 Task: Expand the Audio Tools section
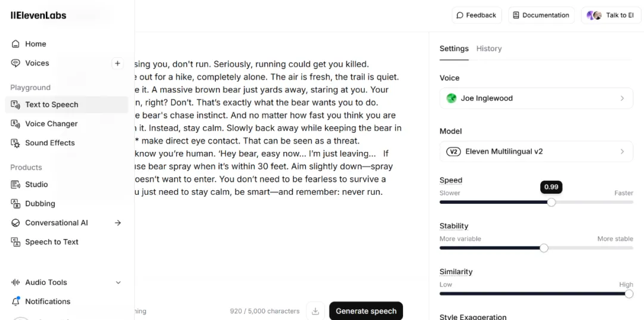pyautogui.click(x=118, y=282)
